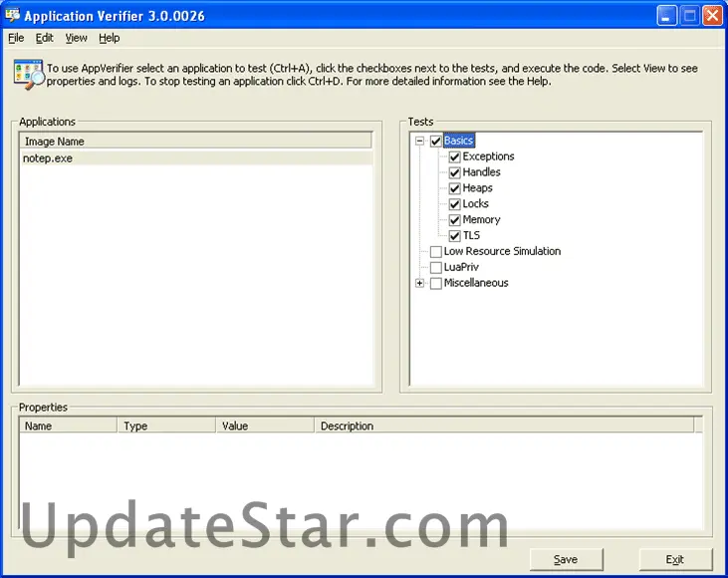
Task: Expand the Miscellaneous tree node
Action: coord(419,283)
